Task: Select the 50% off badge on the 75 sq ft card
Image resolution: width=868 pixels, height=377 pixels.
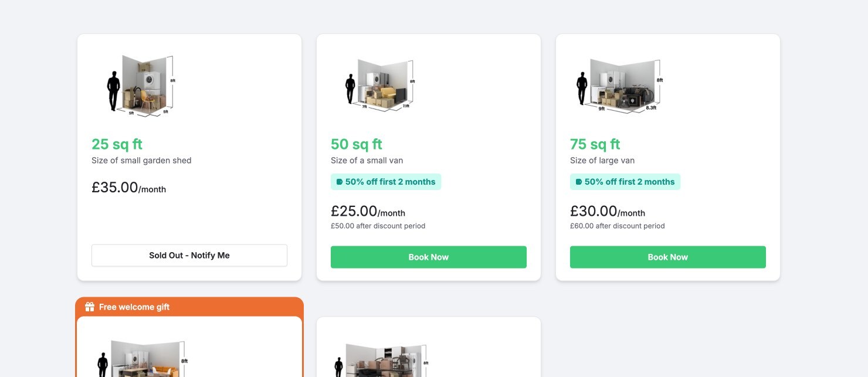Action: pos(625,182)
